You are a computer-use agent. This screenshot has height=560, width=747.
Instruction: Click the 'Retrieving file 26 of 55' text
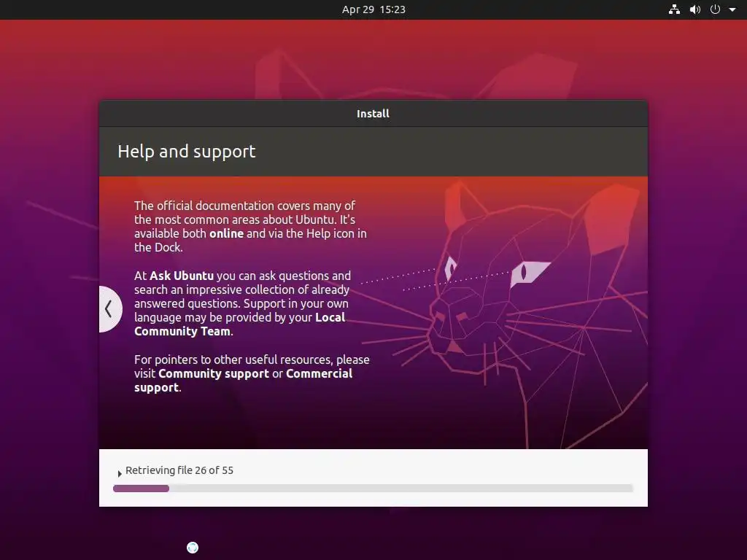[x=179, y=470]
